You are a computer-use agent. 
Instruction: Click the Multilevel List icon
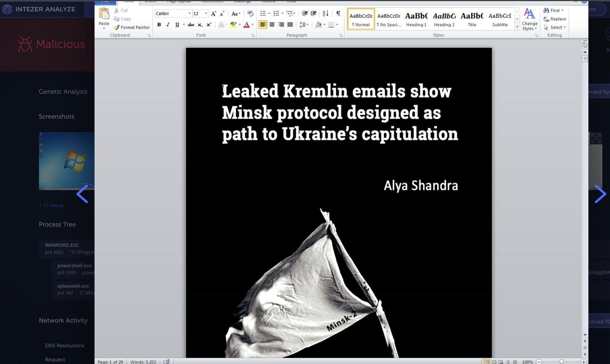pos(290,13)
